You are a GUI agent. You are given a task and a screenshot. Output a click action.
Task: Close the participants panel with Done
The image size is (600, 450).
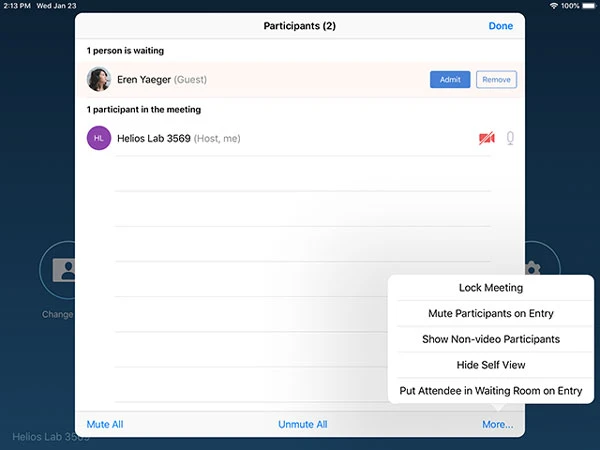point(500,26)
